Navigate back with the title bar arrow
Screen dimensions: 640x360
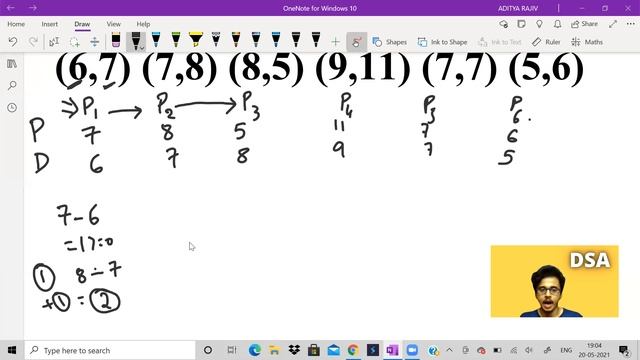pos(11,8)
